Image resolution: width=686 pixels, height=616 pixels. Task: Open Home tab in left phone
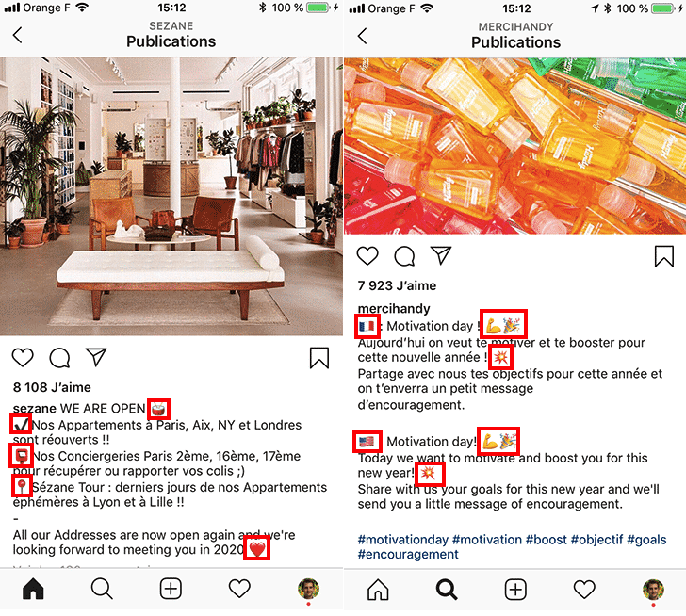[33, 589]
